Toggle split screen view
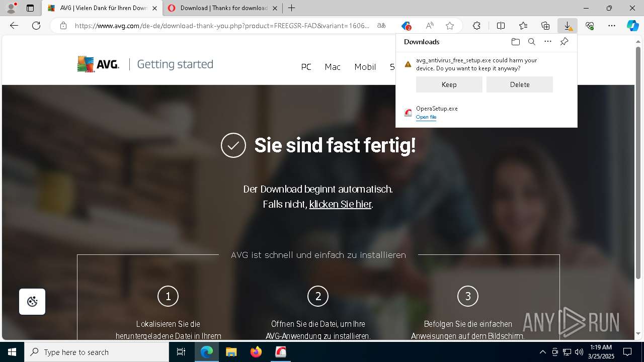This screenshot has height=362, width=644. coord(501,26)
